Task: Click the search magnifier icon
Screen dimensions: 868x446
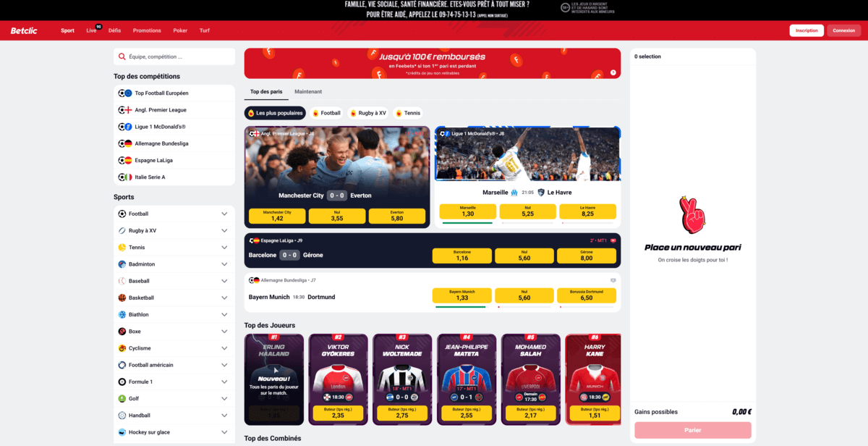Action: tap(122, 56)
